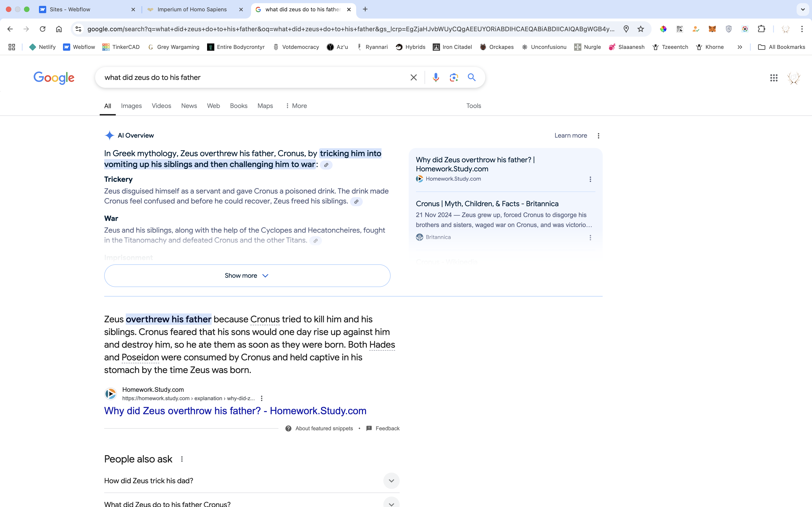Click the blue search magnifier icon
The height and width of the screenshot is (507, 812).
pos(471,77)
